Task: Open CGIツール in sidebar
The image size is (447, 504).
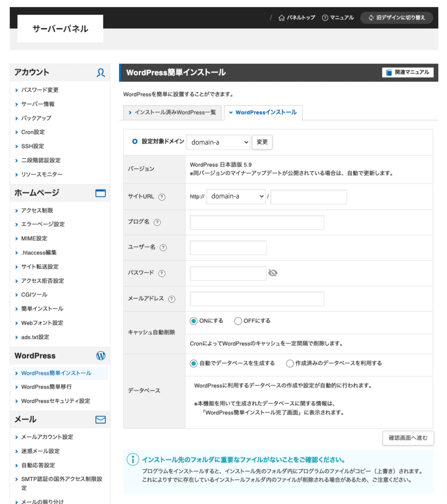Action: coord(34,295)
